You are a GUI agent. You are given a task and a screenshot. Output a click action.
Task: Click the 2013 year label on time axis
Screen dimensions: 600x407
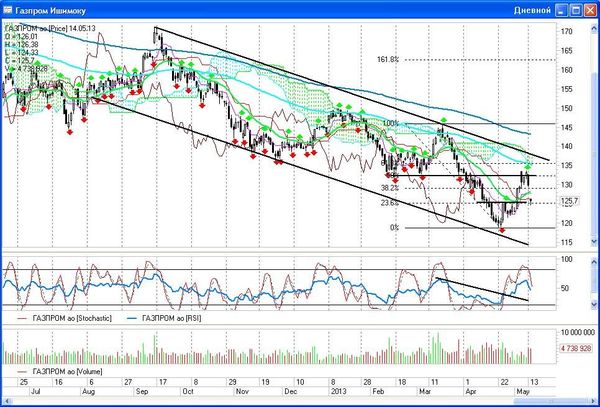click(337, 392)
